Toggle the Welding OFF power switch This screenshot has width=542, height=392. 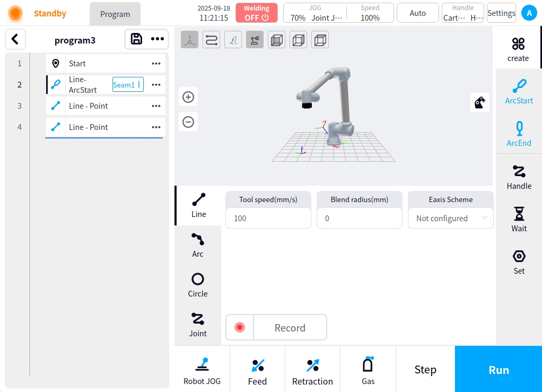point(257,13)
